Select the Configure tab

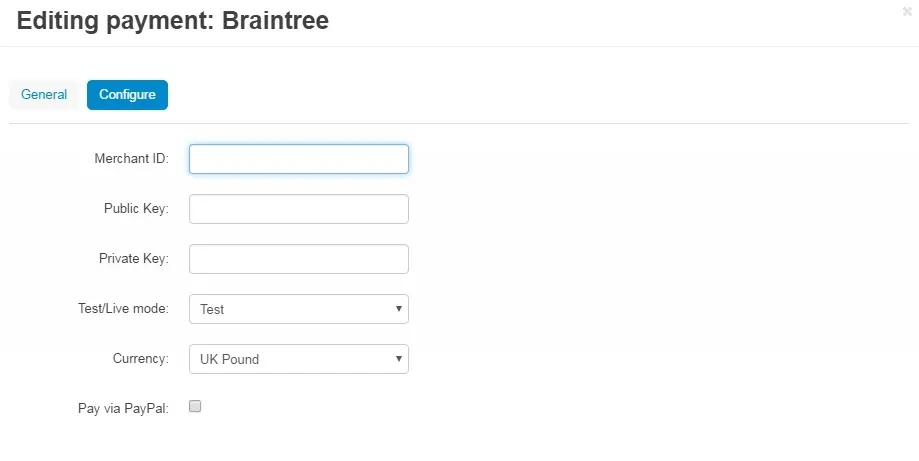coord(127,95)
